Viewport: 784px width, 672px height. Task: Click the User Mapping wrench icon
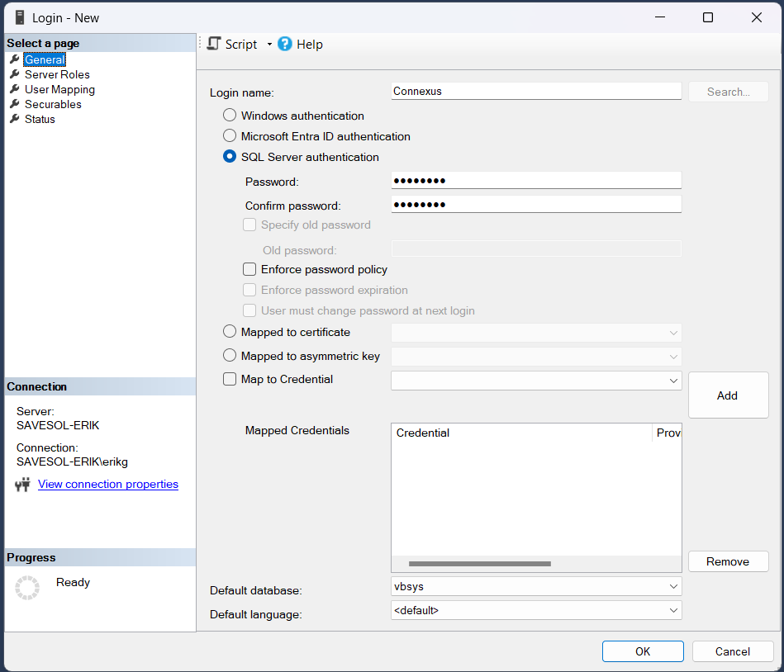pos(14,89)
